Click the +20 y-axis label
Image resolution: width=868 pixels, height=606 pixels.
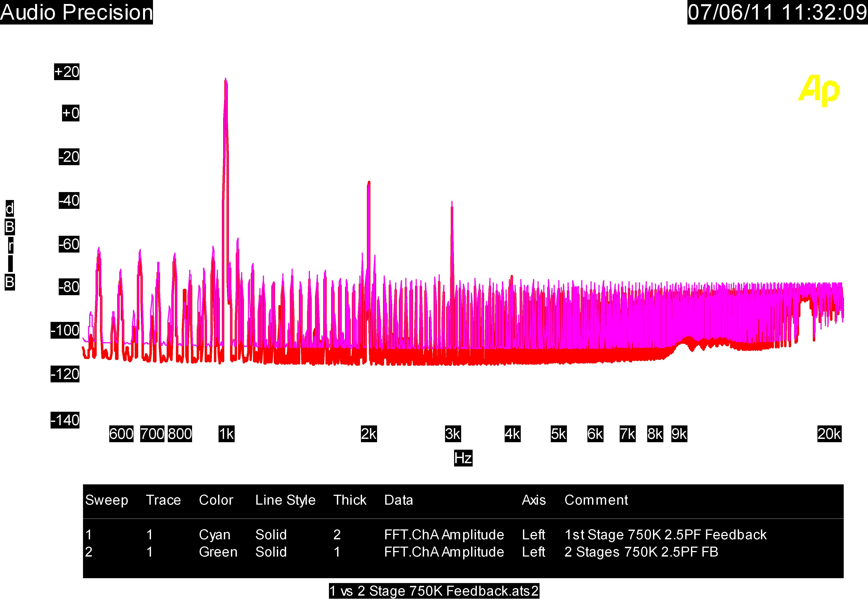click(x=67, y=72)
